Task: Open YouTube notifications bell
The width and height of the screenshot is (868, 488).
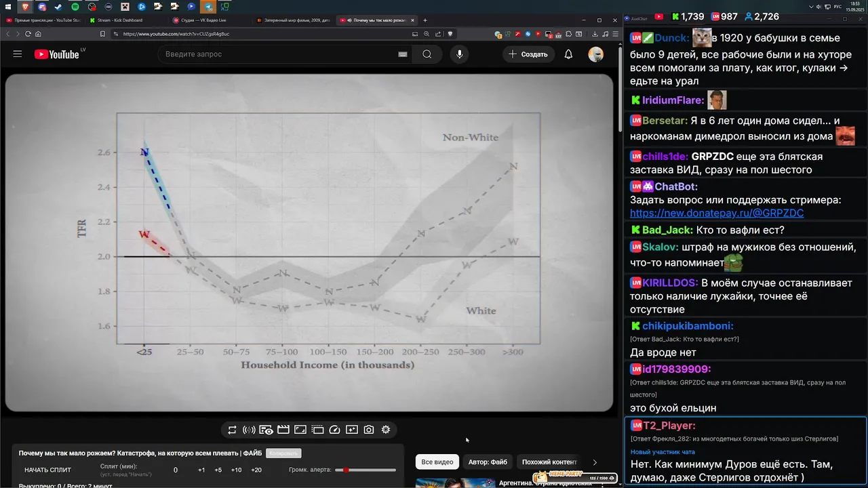Action: [568, 54]
